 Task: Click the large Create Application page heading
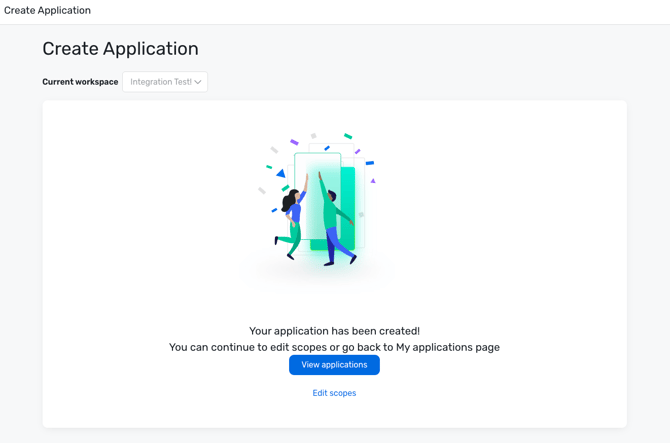(120, 49)
